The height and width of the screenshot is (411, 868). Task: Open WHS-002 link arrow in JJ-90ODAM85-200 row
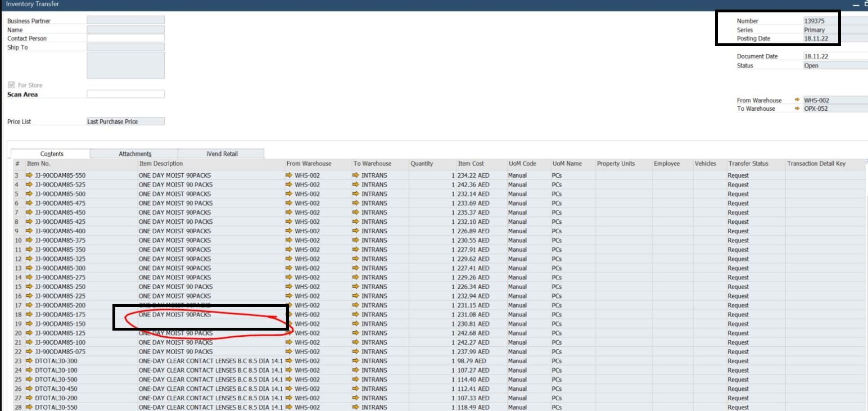[290, 305]
